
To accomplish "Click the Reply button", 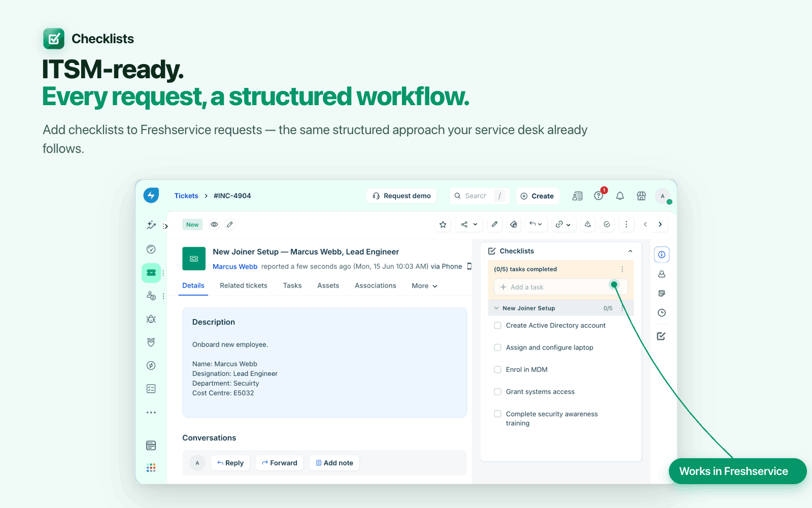I will coord(230,463).
